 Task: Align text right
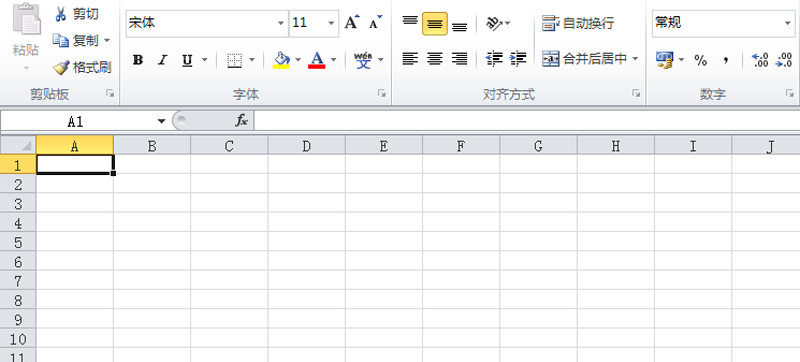pyautogui.click(x=460, y=59)
